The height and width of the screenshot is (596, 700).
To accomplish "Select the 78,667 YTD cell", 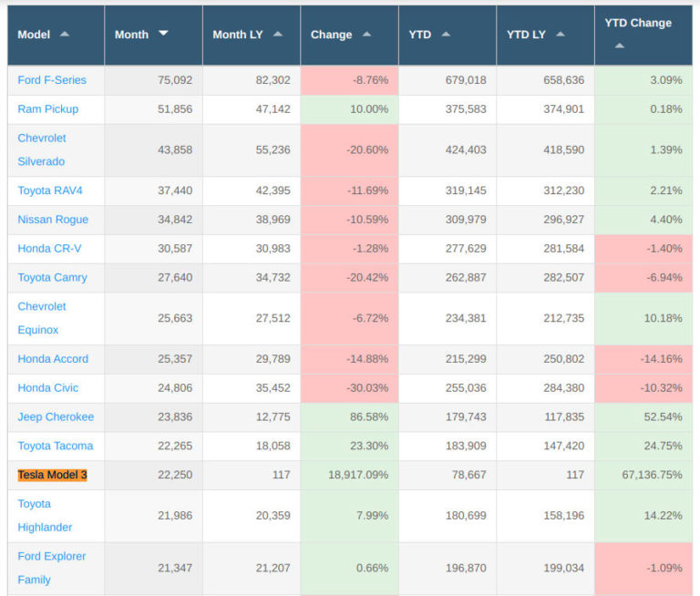I will tap(448, 475).
